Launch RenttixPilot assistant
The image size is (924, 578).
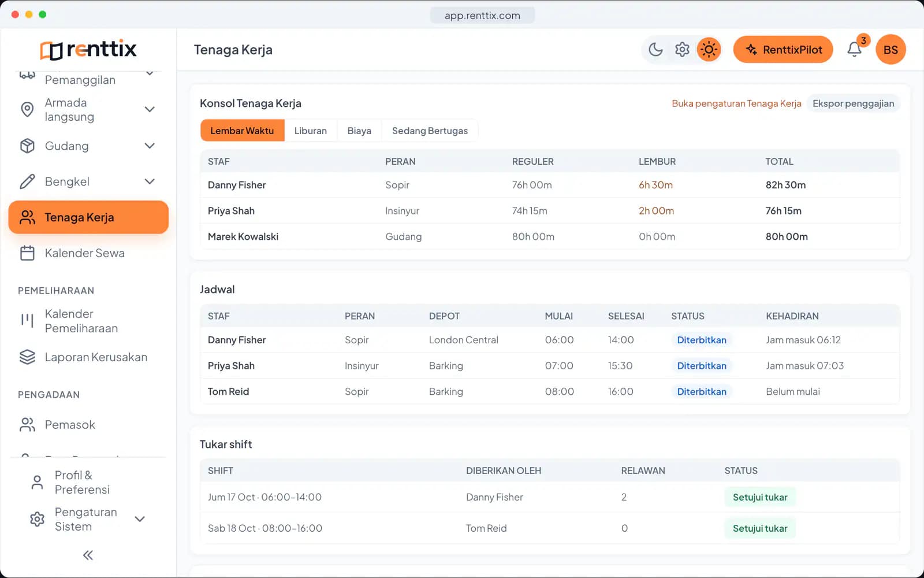pos(783,50)
